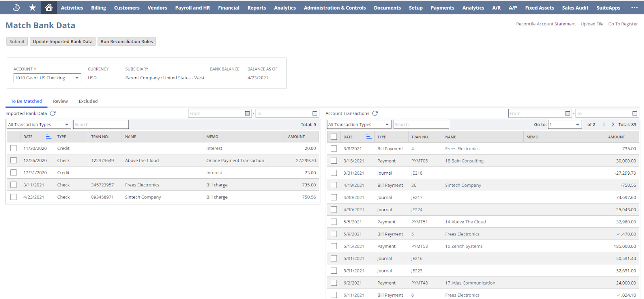
Task: Switch to the Review tab
Action: pos(60,101)
